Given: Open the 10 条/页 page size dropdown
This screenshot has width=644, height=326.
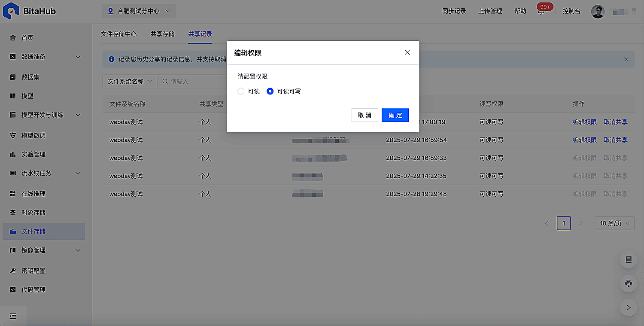Looking at the screenshot, I should (x=614, y=223).
